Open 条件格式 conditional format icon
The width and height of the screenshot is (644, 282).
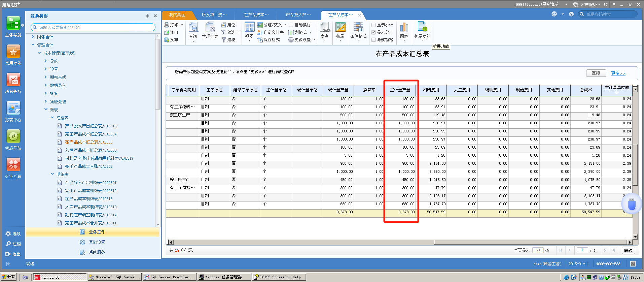click(358, 28)
